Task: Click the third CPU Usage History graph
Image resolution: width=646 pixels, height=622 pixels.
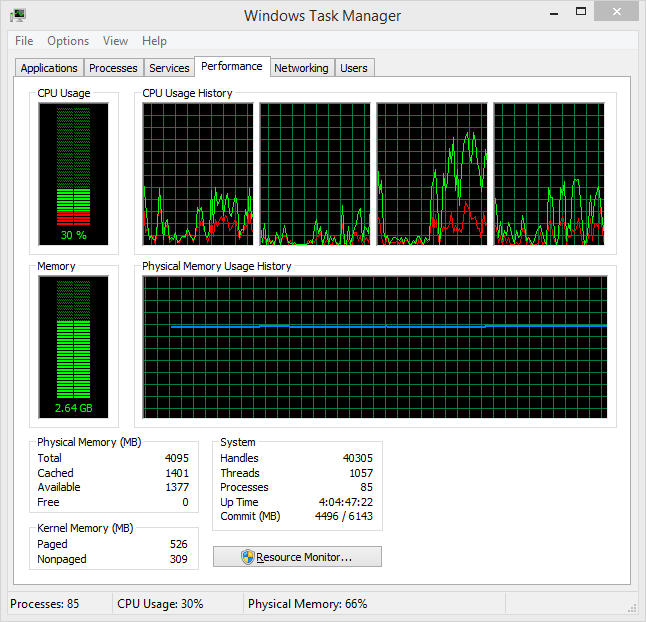Action: [432, 174]
